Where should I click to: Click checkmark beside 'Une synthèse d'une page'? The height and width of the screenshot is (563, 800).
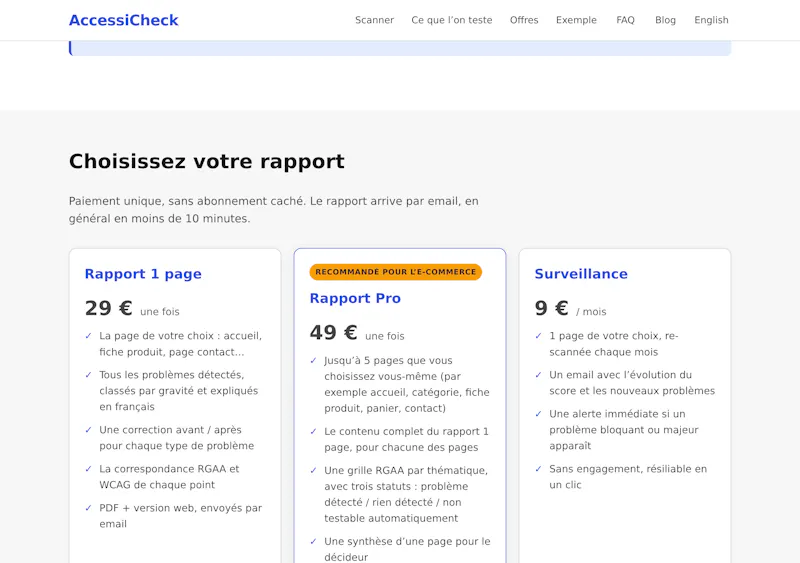(313, 541)
